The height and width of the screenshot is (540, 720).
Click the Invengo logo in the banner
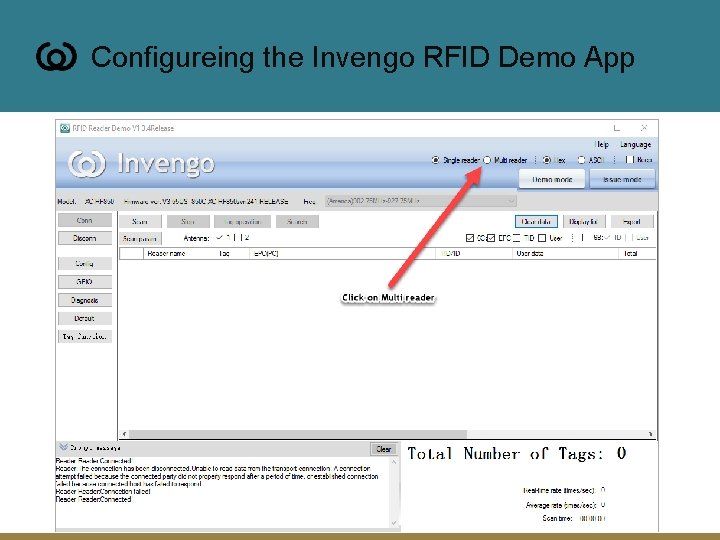point(141,164)
